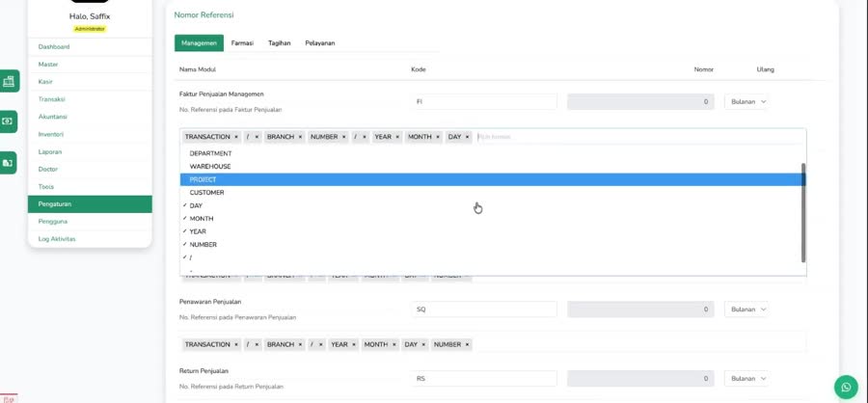Switch to the Tagihan tab
The width and height of the screenshot is (868, 403).
point(280,43)
